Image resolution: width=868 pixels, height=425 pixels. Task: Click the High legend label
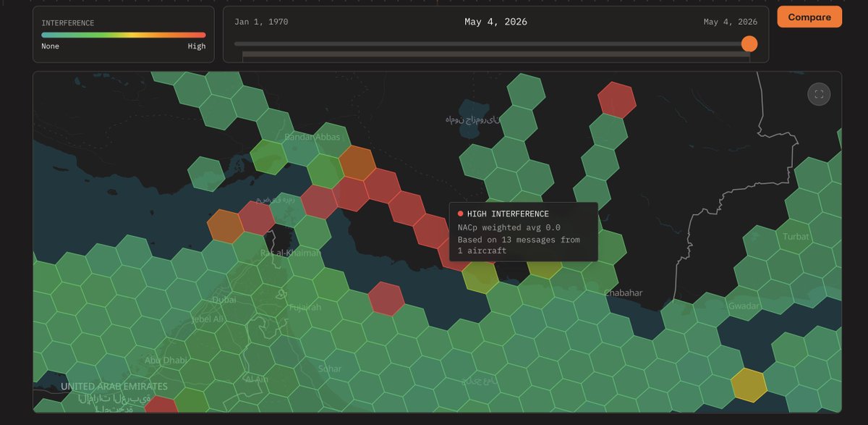point(197,46)
